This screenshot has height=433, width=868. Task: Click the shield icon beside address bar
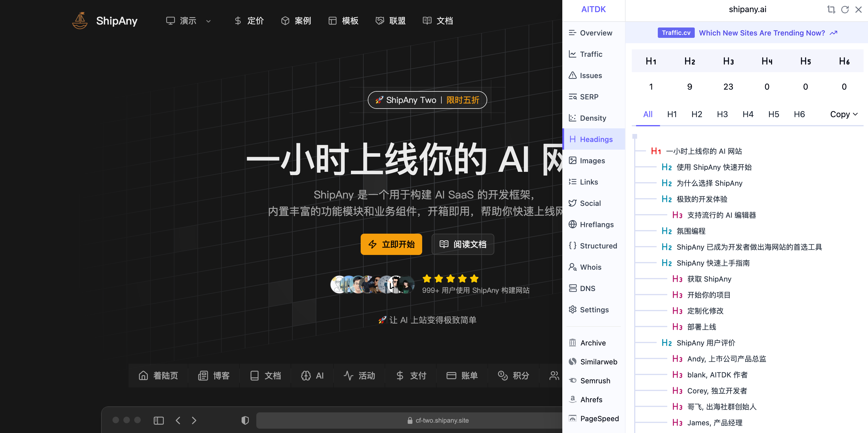pos(245,420)
